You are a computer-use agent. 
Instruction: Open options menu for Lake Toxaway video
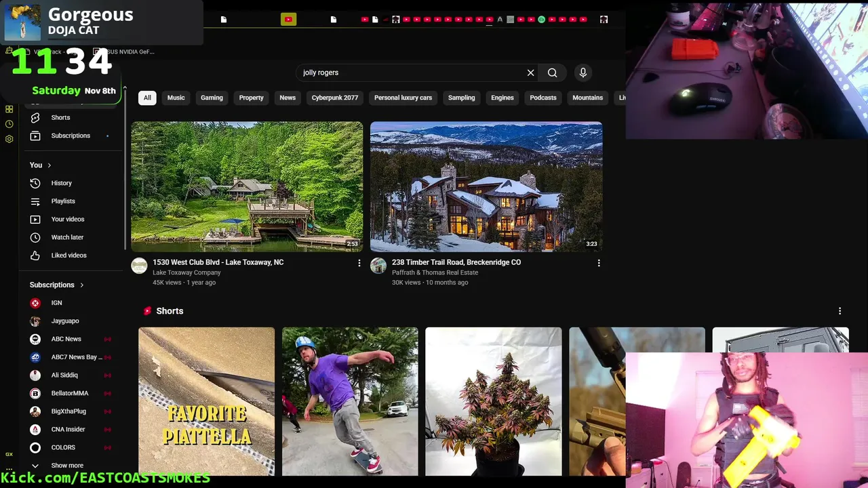click(359, 263)
